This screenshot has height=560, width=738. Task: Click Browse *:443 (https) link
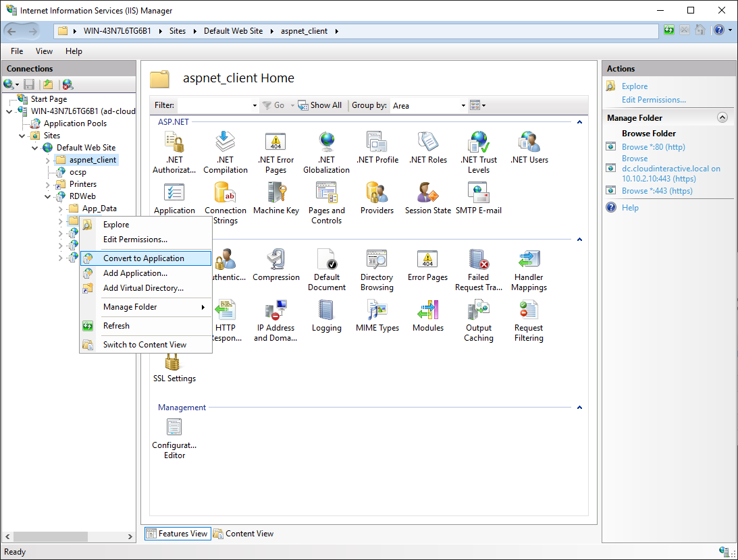[657, 191]
